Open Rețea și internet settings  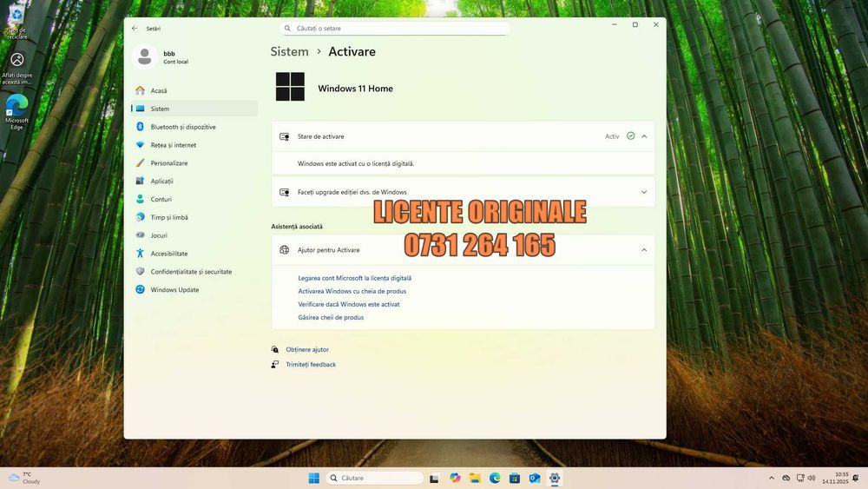pos(194,145)
